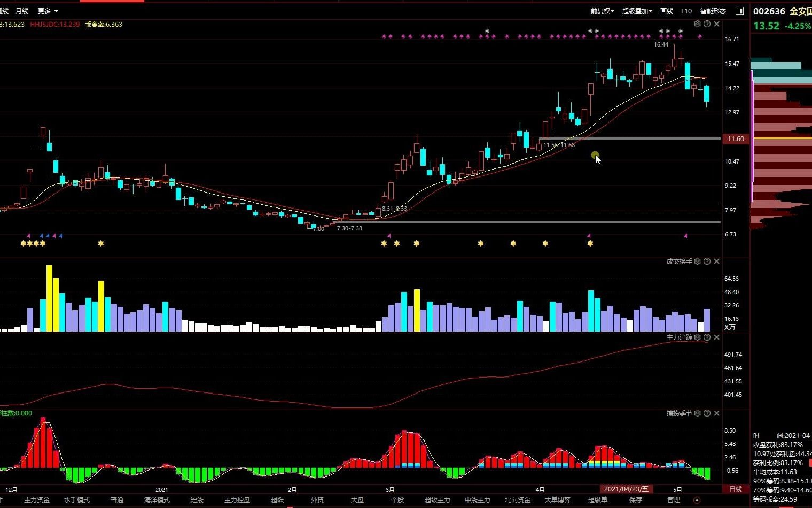The height and width of the screenshot is (508, 812).
Task: Click 保存 to save the template
Action: (x=636, y=500)
